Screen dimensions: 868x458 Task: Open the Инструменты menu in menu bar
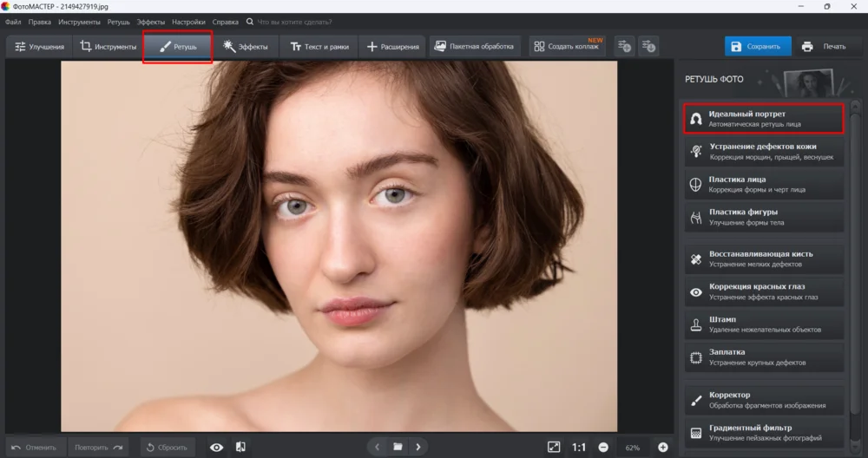(79, 21)
